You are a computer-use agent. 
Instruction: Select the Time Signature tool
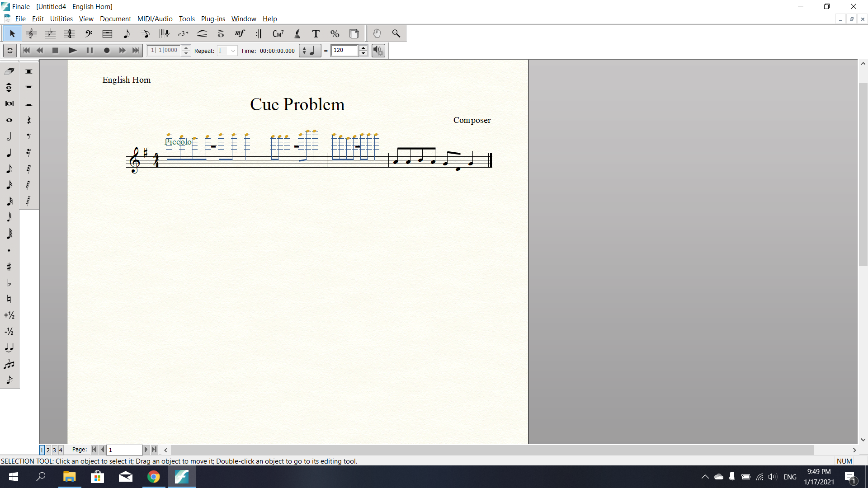(x=69, y=34)
